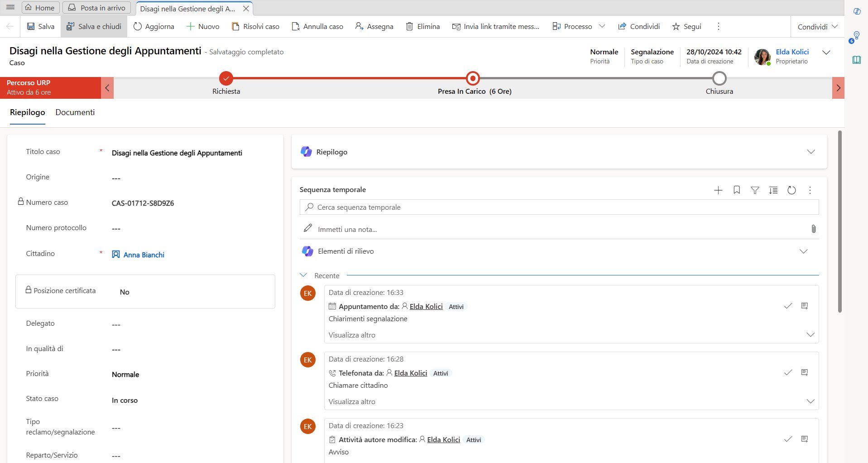Click the Segui star button
The width and height of the screenshot is (868, 463).
pyautogui.click(x=686, y=26)
